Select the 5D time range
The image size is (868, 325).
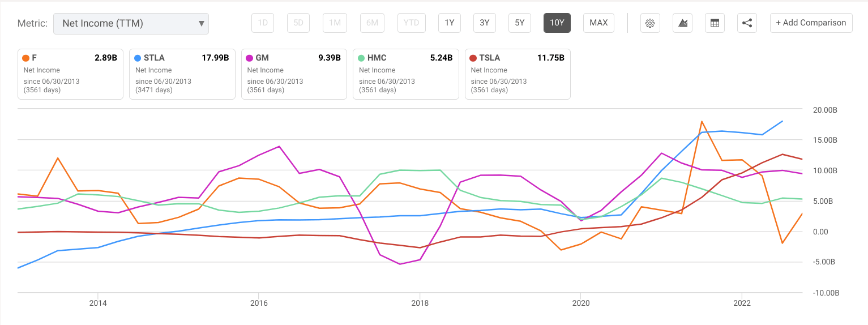click(298, 23)
